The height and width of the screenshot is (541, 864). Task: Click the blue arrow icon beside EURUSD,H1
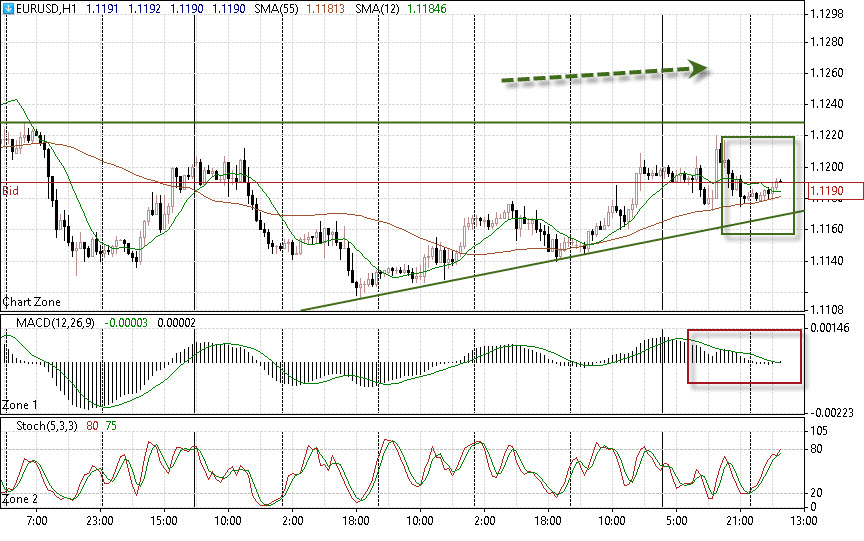8,9
